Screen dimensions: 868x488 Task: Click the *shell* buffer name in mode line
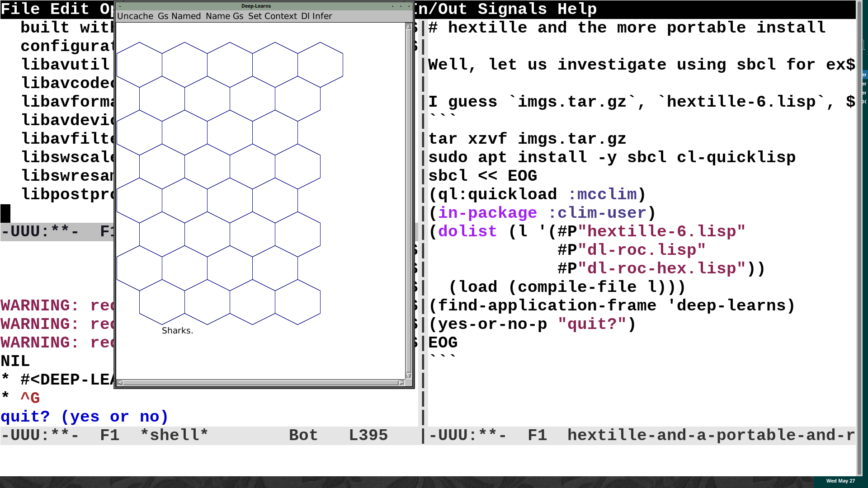174,435
